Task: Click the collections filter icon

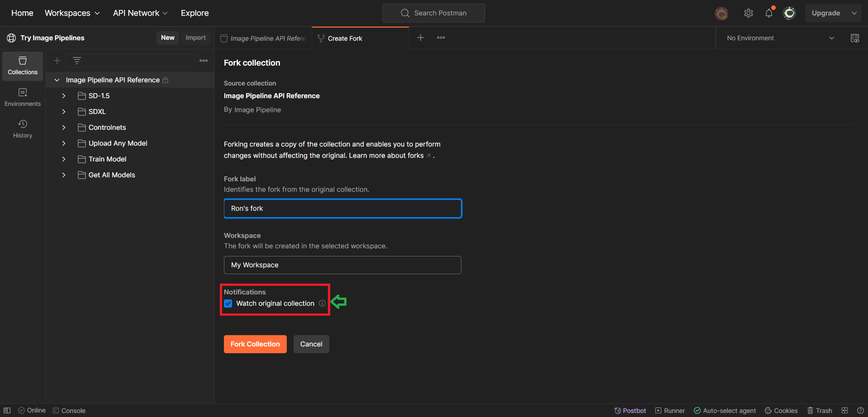Action: tap(77, 61)
